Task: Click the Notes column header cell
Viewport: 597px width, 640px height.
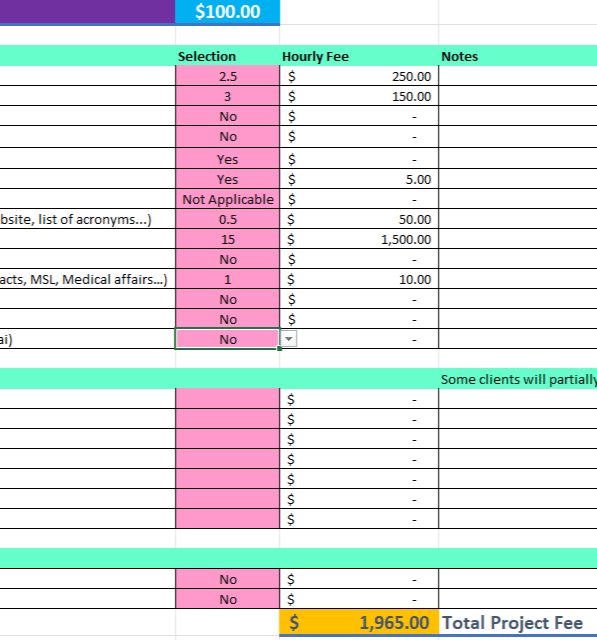Action: pos(518,56)
